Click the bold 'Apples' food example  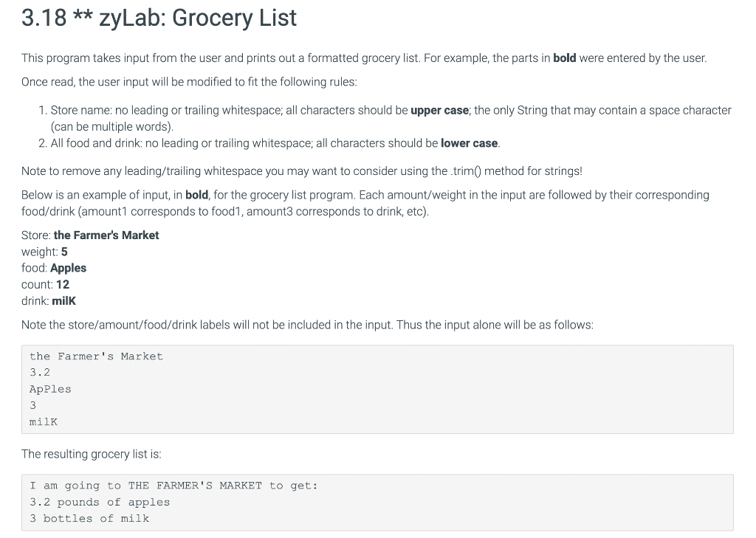[x=69, y=268]
